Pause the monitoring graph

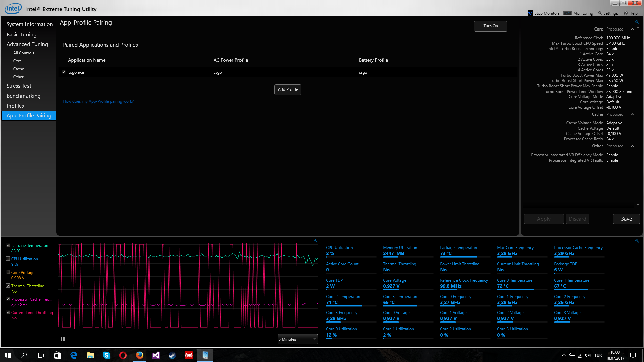[x=63, y=339]
